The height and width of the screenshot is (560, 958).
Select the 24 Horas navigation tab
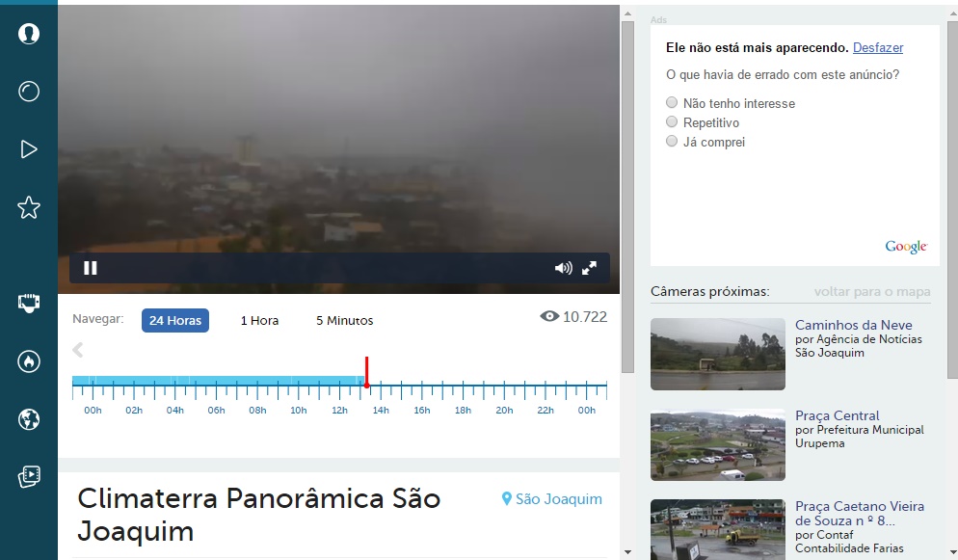(x=175, y=321)
